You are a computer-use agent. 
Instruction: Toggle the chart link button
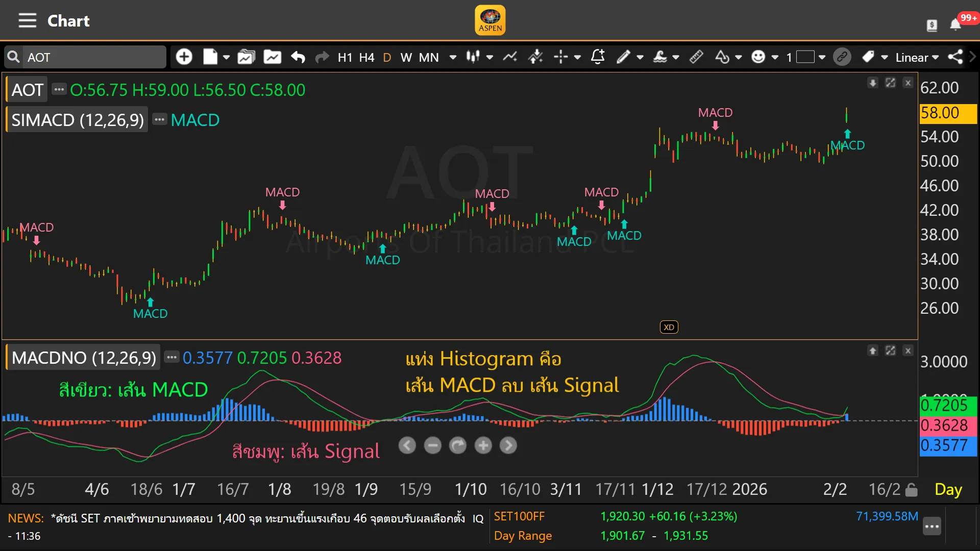tap(842, 57)
